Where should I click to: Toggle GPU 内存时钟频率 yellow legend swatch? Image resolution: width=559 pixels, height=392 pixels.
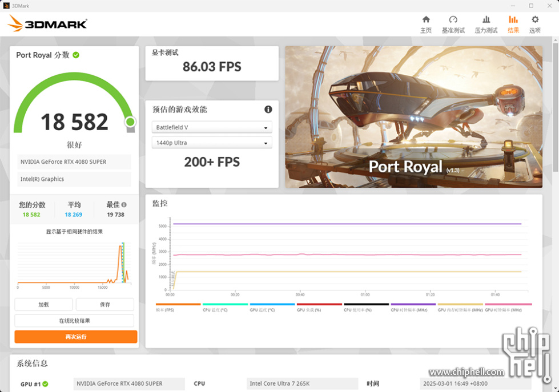tap(461, 304)
